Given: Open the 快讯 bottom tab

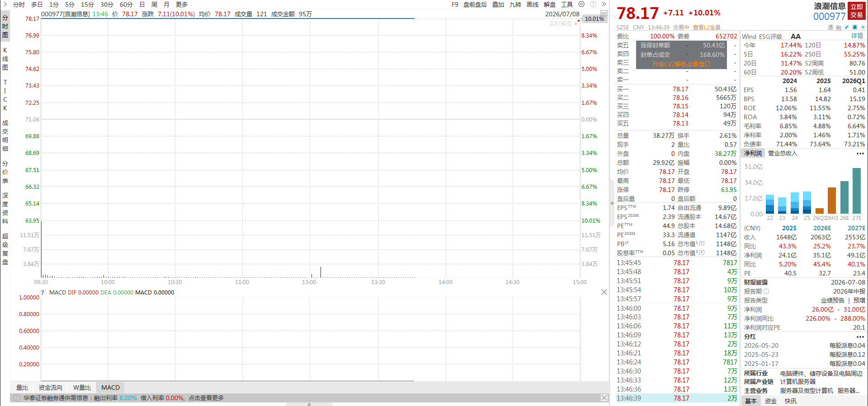Looking at the screenshot, I should tap(791, 401).
